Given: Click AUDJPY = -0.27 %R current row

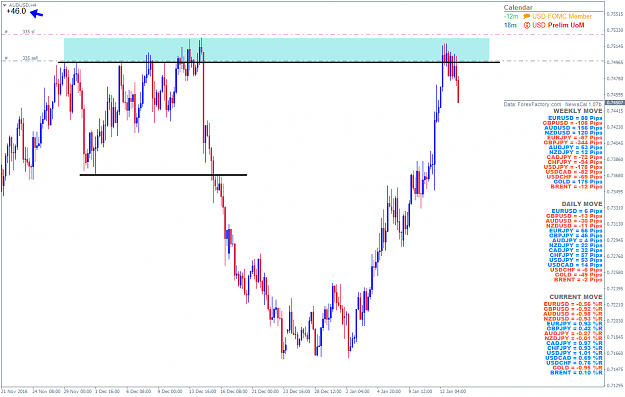Looking at the screenshot, I should pyautogui.click(x=573, y=333).
